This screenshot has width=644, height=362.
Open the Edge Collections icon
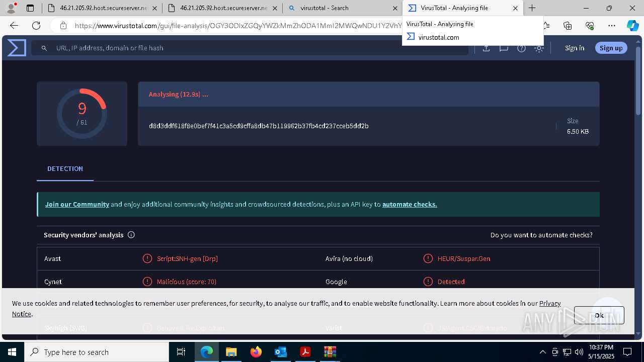(x=568, y=26)
